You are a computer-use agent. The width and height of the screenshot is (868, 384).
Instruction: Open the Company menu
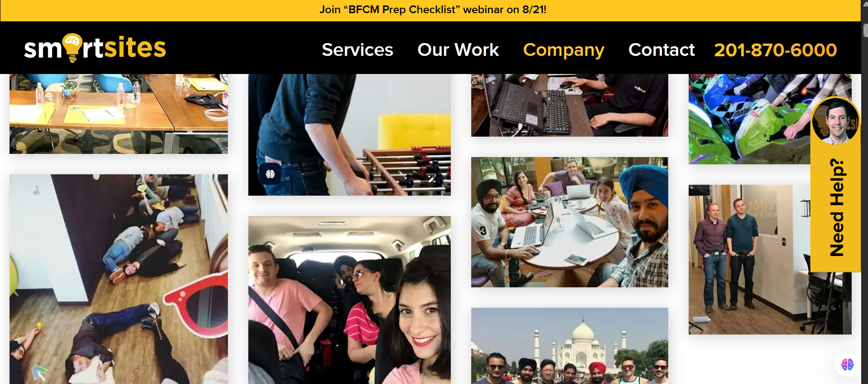[563, 50]
